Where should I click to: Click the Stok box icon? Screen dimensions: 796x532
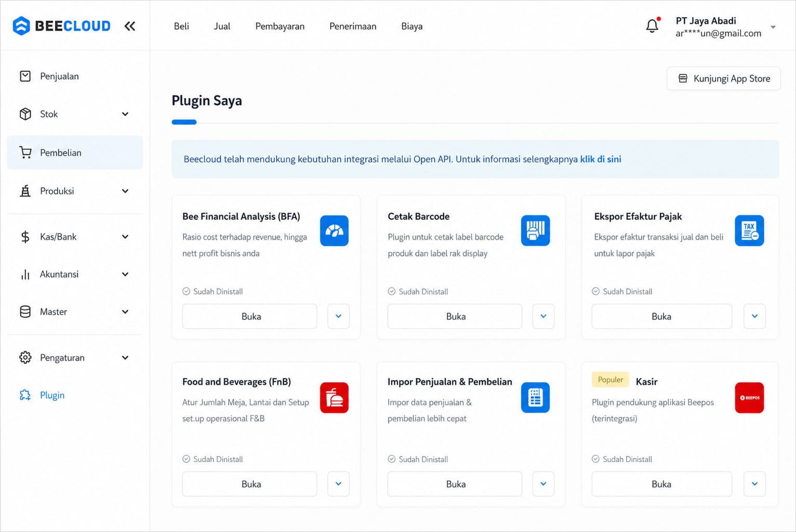click(x=25, y=114)
